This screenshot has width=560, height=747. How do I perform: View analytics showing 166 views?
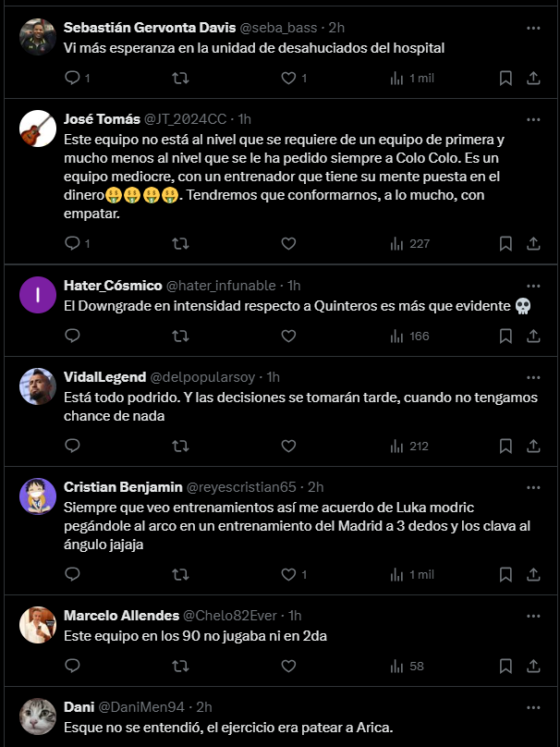[409, 337]
